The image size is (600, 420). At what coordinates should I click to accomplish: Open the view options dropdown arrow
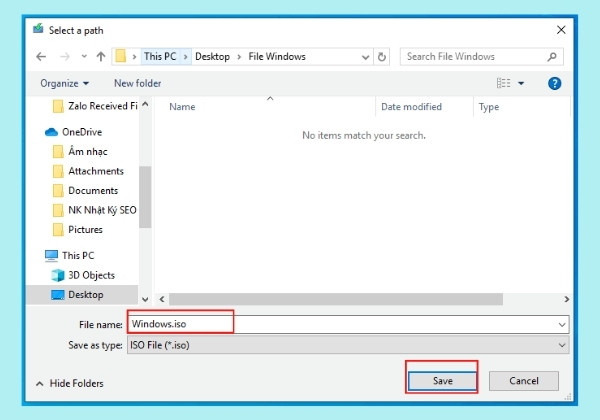521,83
